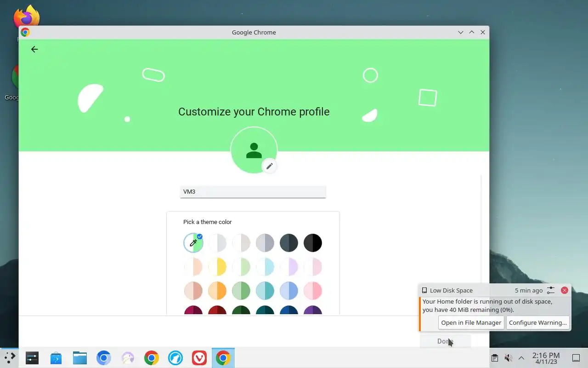Choose the dark slate theme color
This screenshot has width=588, height=368.
pyautogui.click(x=289, y=243)
